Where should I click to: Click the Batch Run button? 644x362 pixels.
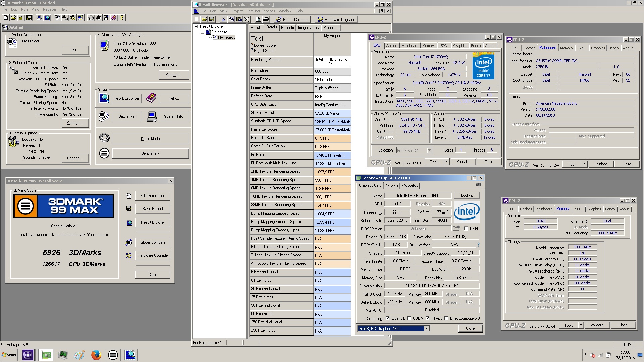coord(127,116)
